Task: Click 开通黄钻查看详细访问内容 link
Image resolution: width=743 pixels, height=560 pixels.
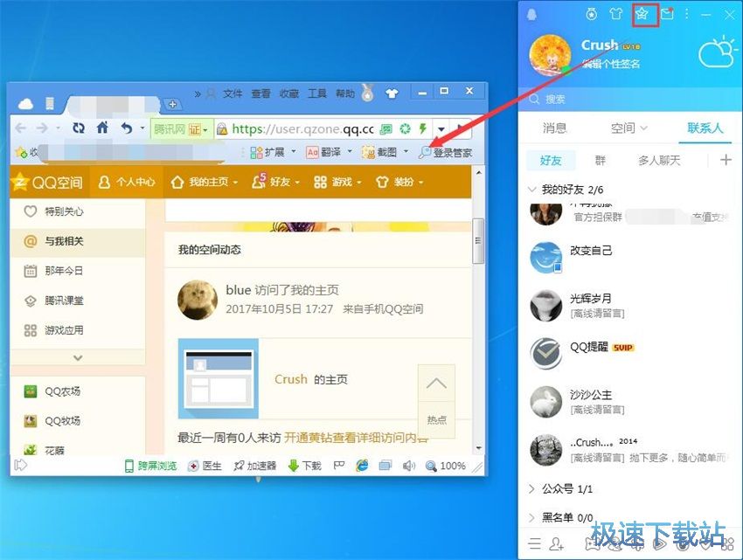Action: [x=356, y=438]
